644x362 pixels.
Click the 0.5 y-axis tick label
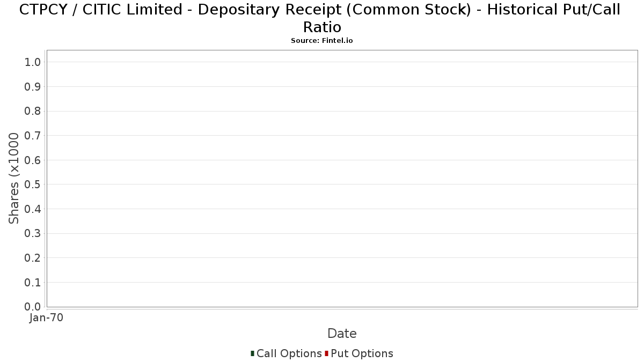tap(33, 184)
